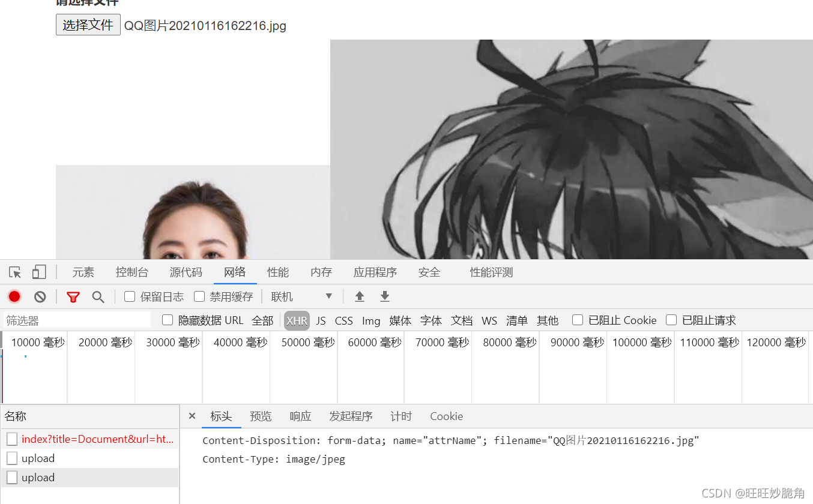The image size is (813, 504).
Task: Open the 性能 panel tab
Action: tap(278, 272)
